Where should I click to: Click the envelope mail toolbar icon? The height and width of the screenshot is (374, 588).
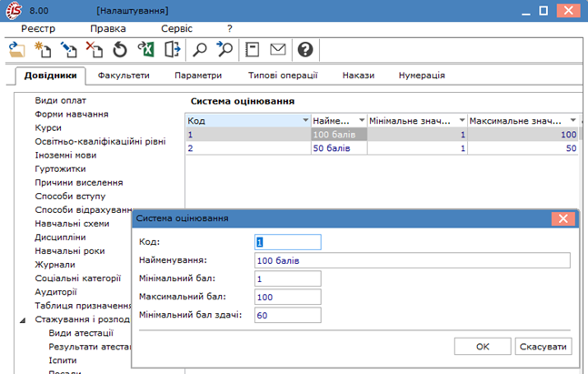[278, 49]
